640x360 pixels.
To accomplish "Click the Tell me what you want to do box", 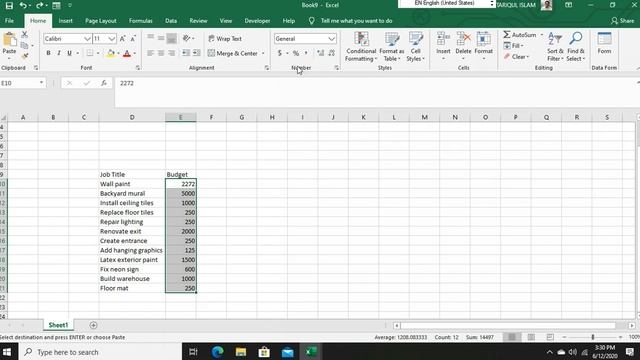I will point(356,21).
